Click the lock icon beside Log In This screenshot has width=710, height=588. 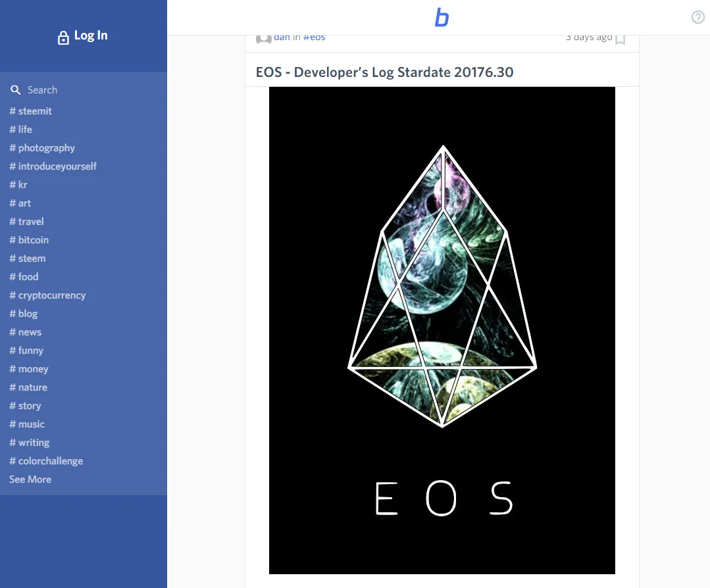coord(63,37)
